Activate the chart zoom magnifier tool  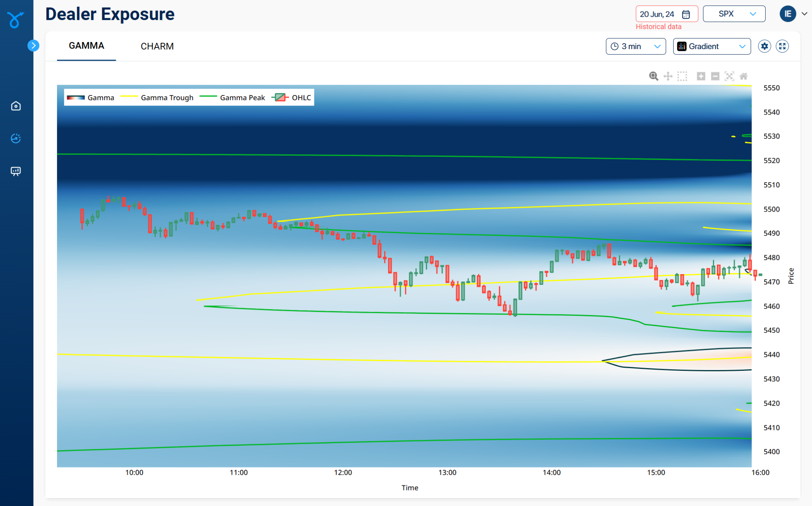(653, 76)
